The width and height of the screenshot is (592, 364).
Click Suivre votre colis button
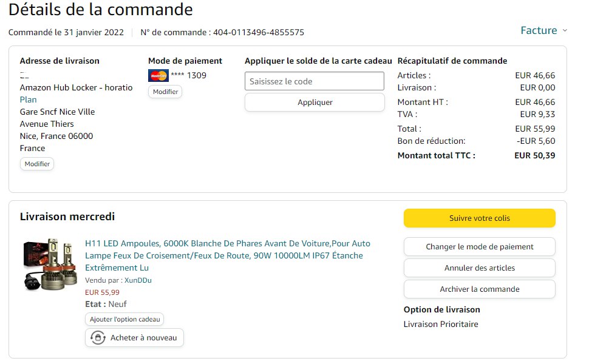[479, 218]
